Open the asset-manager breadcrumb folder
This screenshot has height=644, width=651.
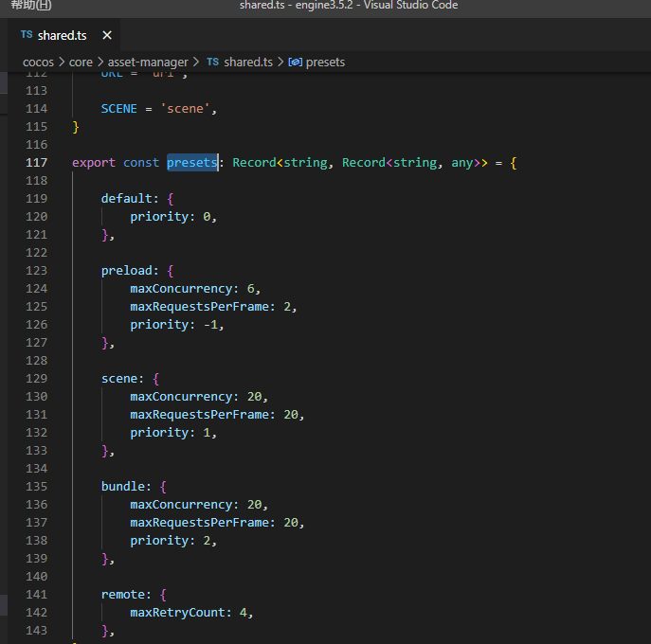coord(148,62)
